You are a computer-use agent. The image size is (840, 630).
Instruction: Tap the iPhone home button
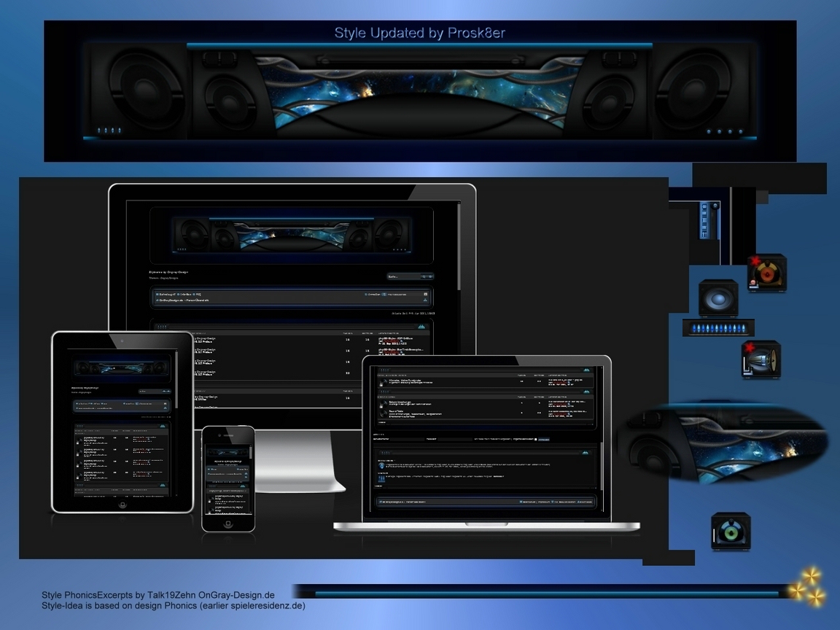[x=228, y=524]
